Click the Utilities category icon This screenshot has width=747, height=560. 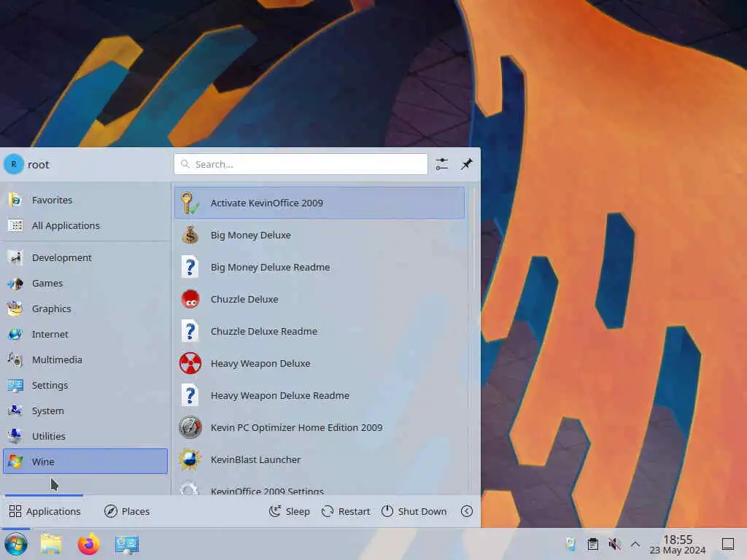[x=15, y=436]
